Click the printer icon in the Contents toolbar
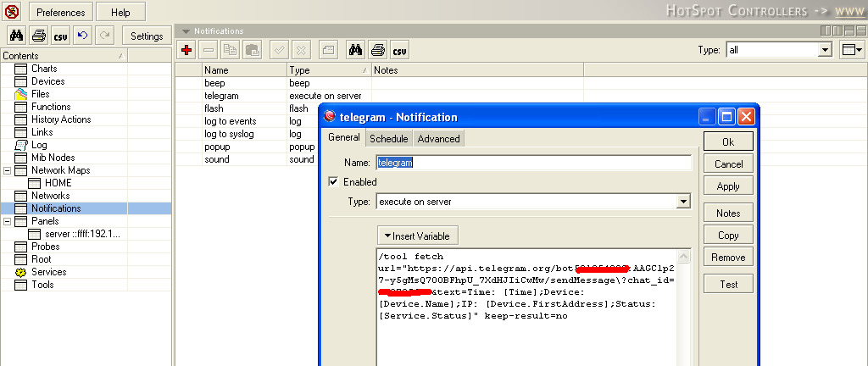The width and height of the screenshot is (868, 366). click(x=38, y=36)
